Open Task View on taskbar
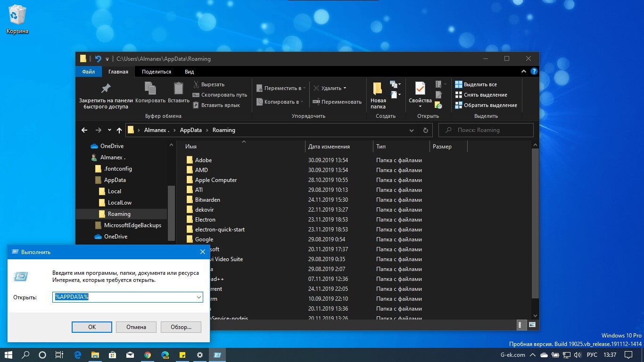644x362 pixels. (59, 355)
